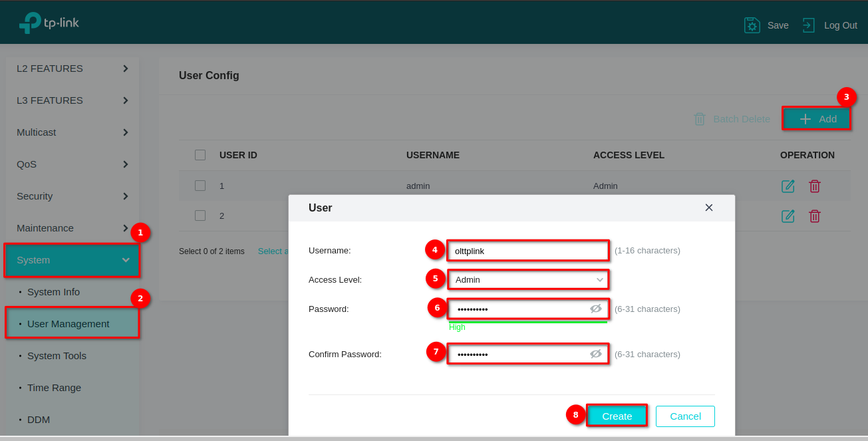868x441 pixels.
Task: Click the Log Out icon
Action: point(808,25)
